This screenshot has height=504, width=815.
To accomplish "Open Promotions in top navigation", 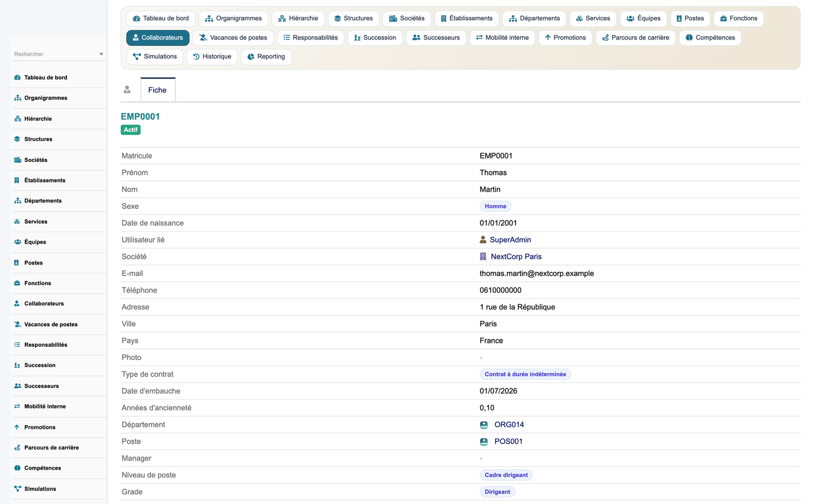I will [565, 38].
